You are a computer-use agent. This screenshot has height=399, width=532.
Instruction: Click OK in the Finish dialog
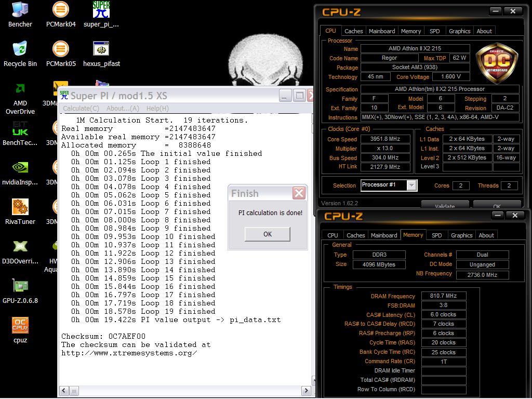(268, 234)
